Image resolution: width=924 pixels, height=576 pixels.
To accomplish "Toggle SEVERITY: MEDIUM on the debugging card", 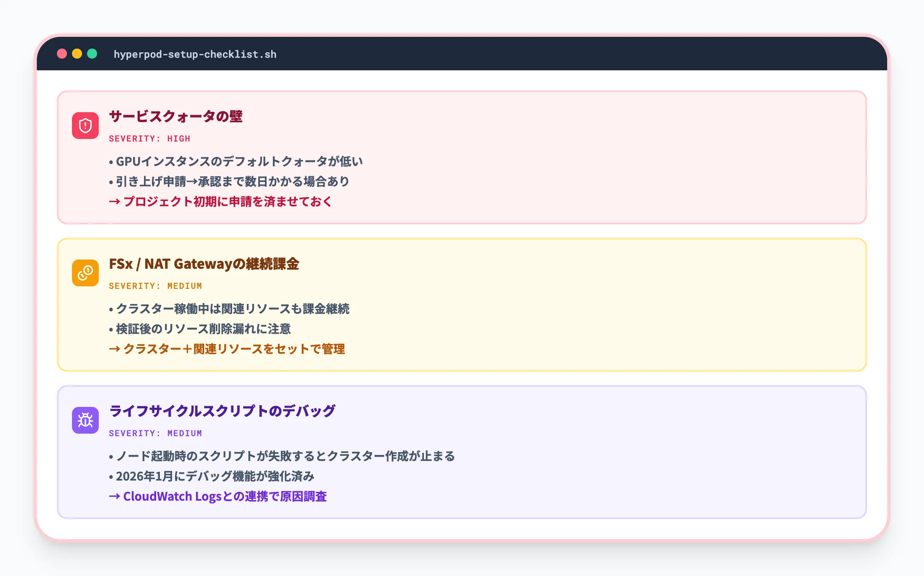I will pyautogui.click(x=155, y=433).
